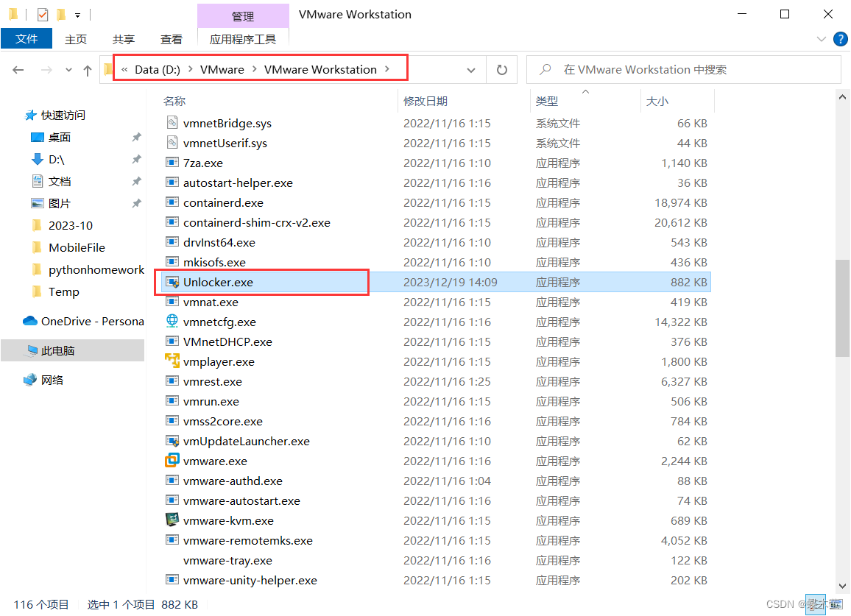Open the Help question mark icon
Viewport: 851px width, 616px height.
840,39
